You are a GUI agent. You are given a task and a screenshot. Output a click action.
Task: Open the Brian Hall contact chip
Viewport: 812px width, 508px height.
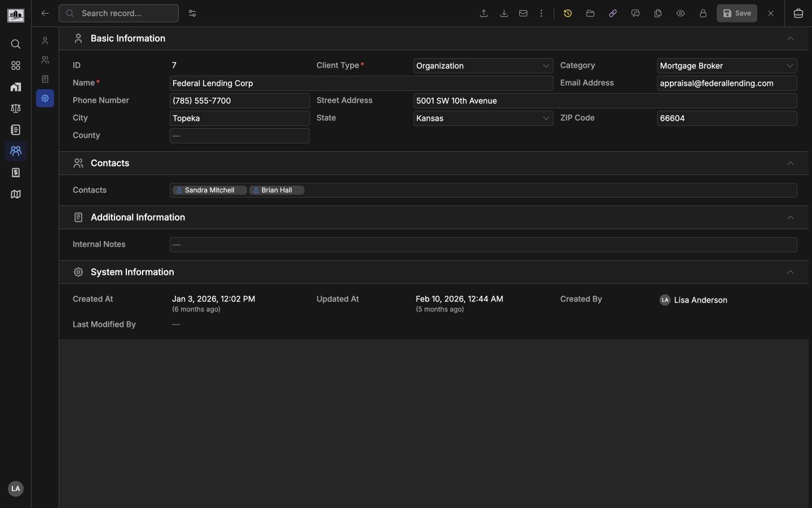(x=277, y=191)
